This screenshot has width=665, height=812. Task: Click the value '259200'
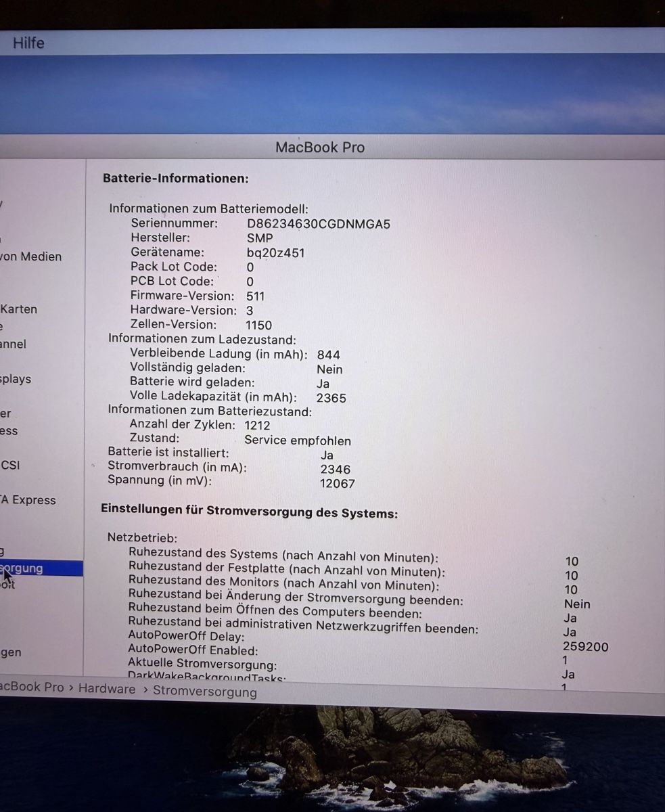[585, 647]
